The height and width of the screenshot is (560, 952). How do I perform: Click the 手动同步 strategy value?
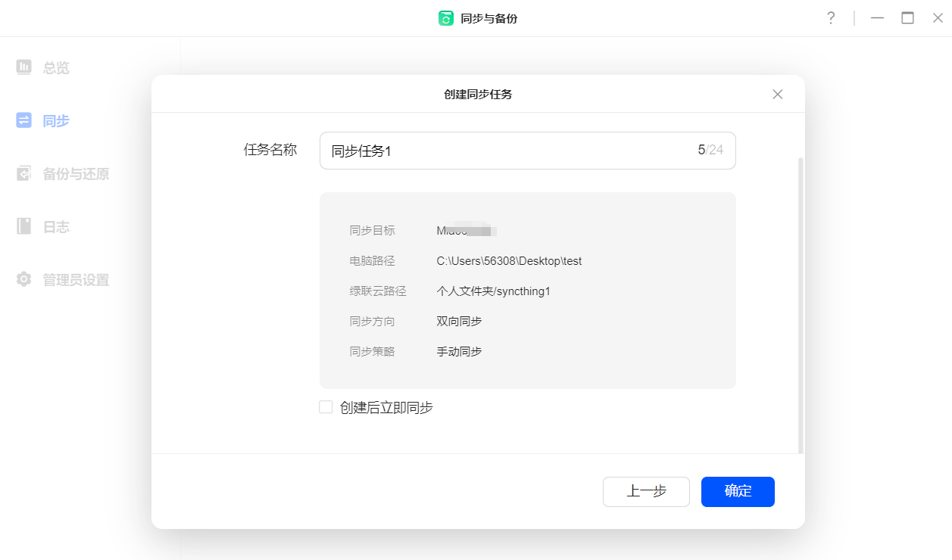(x=459, y=351)
